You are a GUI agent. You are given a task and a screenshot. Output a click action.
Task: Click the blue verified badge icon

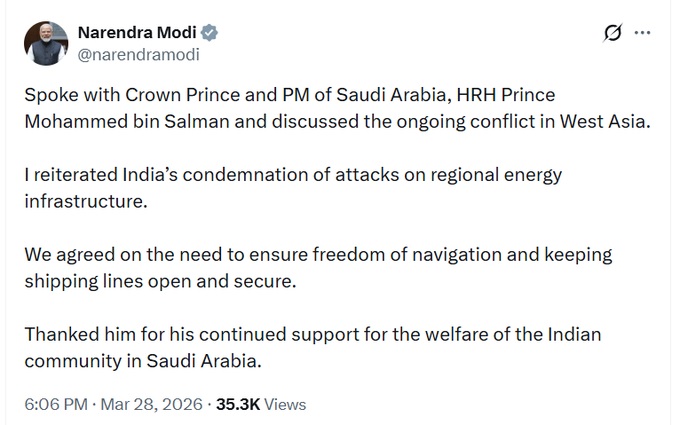(x=210, y=33)
